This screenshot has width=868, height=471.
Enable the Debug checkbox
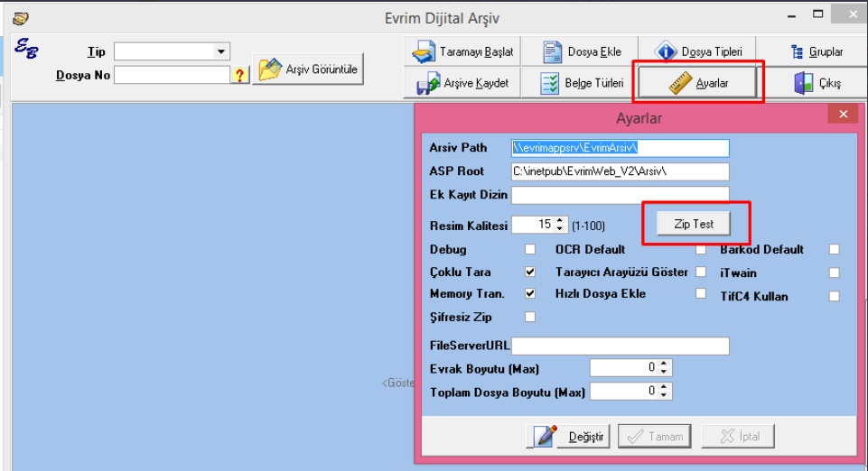530,249
